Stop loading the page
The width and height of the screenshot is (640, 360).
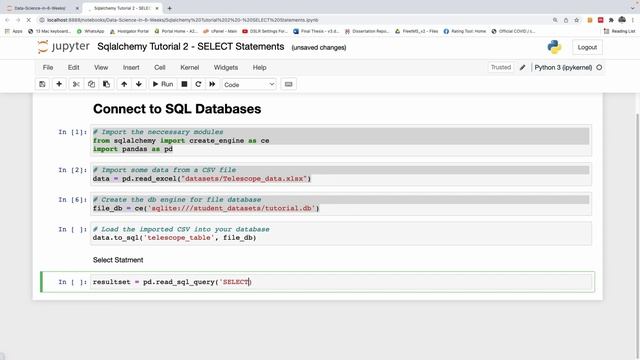click(29, 20)
